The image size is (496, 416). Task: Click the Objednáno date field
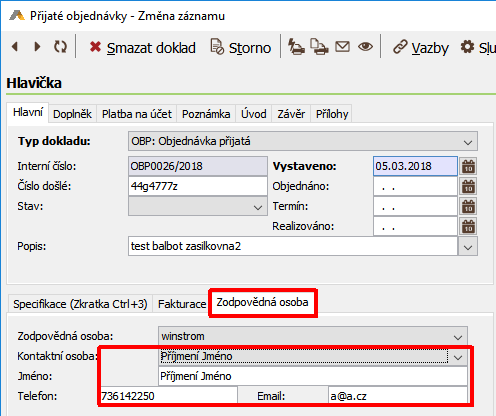coord(415,186)
